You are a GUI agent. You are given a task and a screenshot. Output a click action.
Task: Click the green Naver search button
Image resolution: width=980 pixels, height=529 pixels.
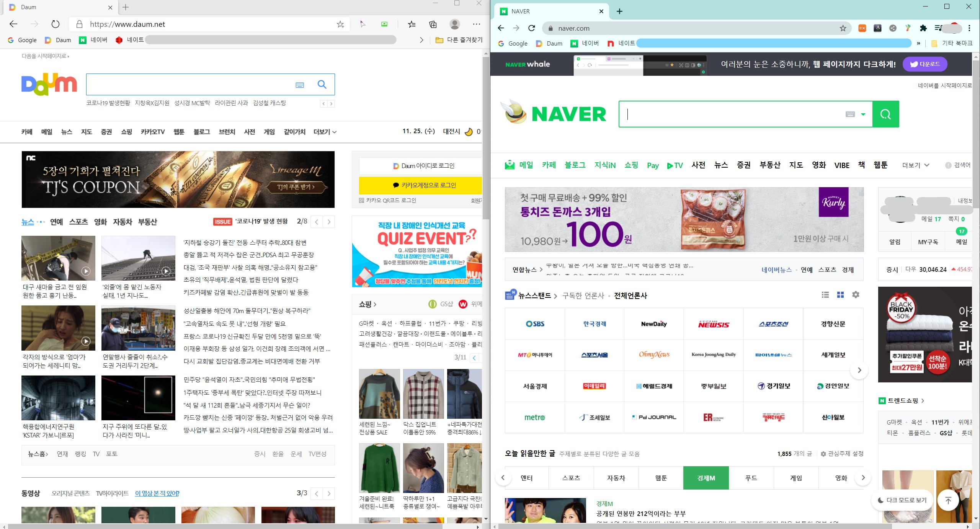[885, 114]
